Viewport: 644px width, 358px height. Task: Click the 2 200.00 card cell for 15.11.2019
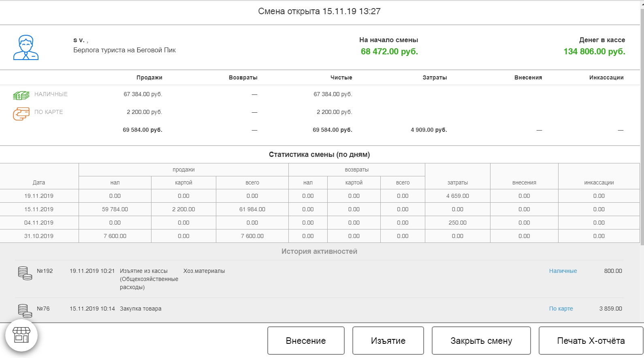click(183, 209)
